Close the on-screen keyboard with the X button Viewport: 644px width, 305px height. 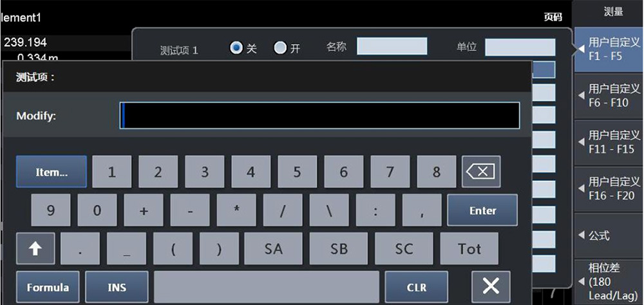point(491,286)
